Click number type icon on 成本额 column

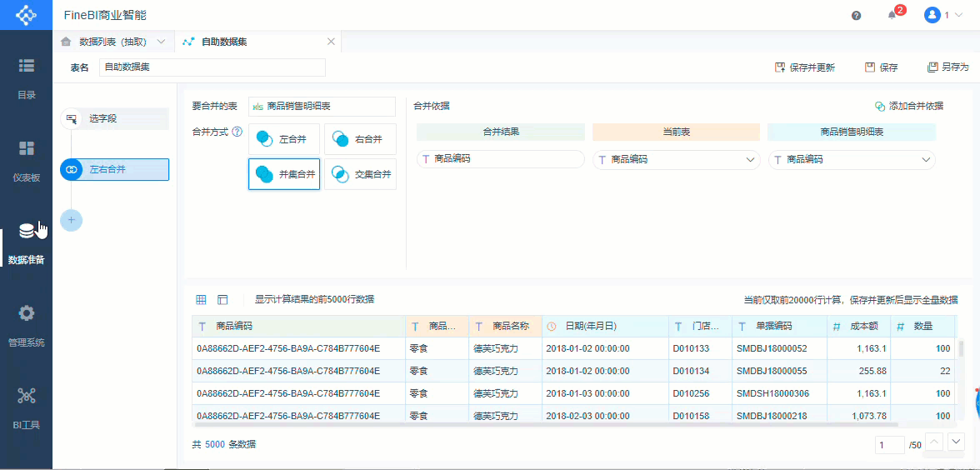(x=837, y=327)
